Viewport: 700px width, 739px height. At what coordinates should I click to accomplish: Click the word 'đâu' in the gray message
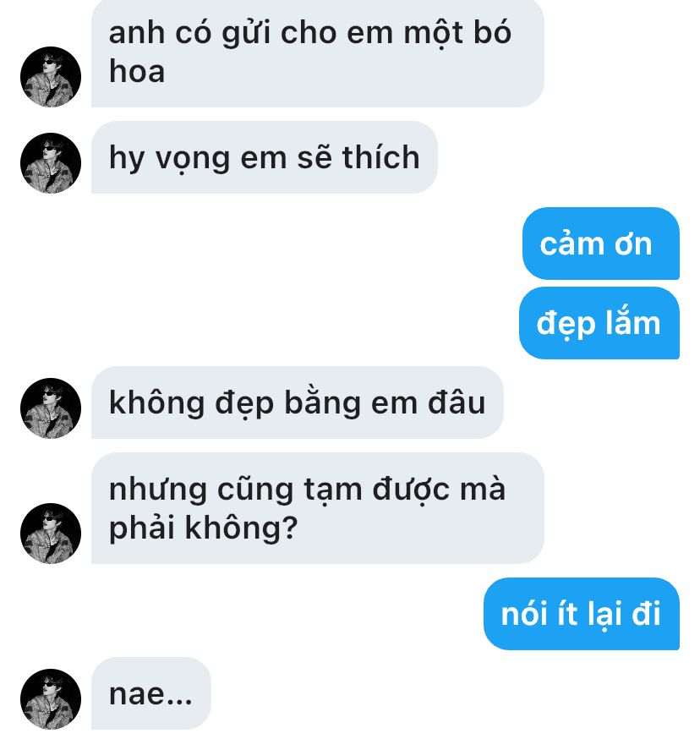[x=457, y=403]
